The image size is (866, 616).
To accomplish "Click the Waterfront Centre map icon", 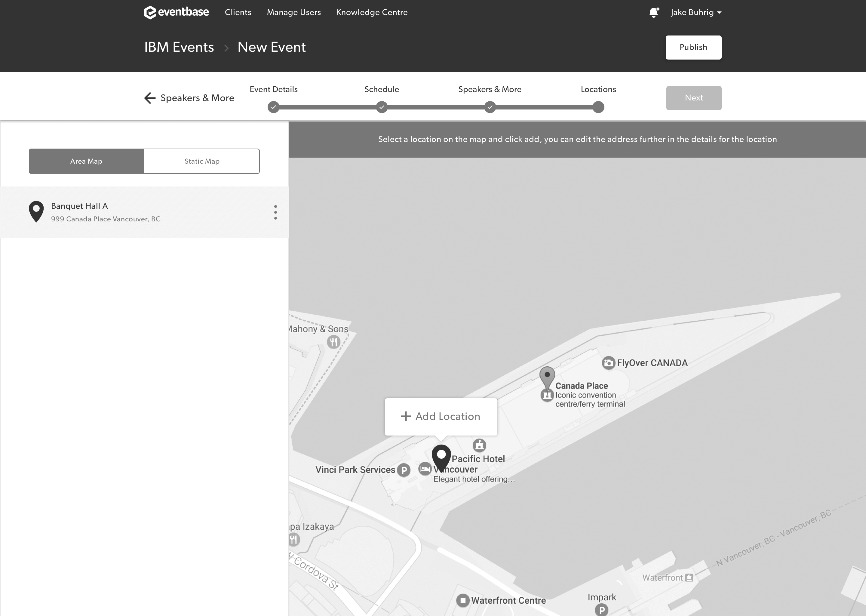I will (462, 600).
